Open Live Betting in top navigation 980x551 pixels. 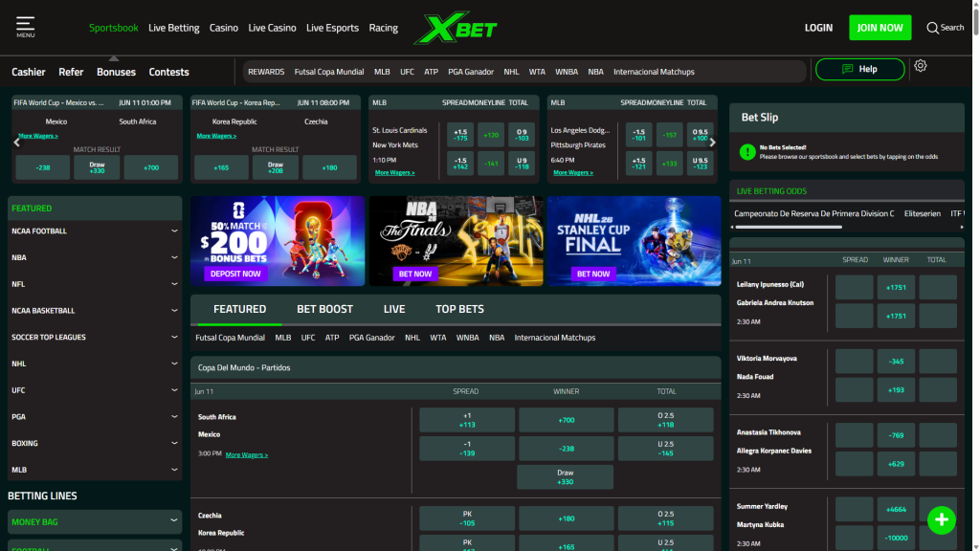coord(174,28)
